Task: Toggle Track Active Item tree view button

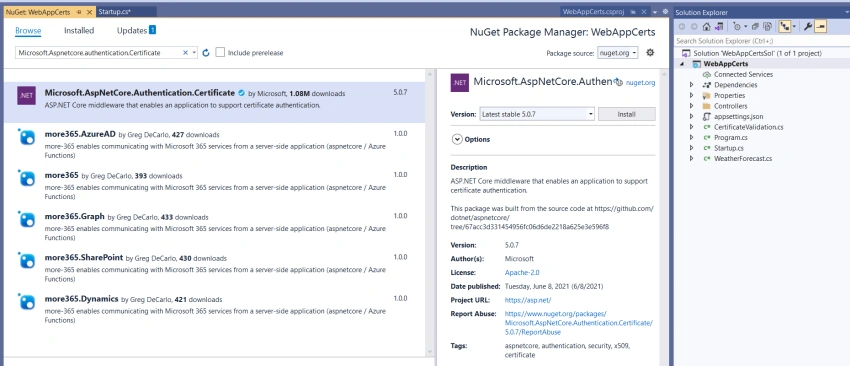Action: 784,26
